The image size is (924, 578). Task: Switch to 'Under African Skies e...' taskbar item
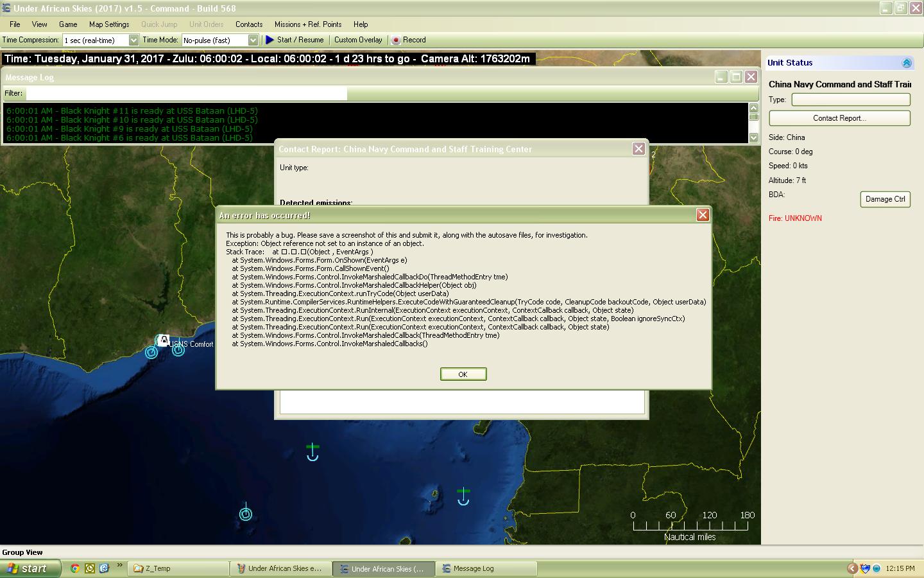(x=282, y=568)
